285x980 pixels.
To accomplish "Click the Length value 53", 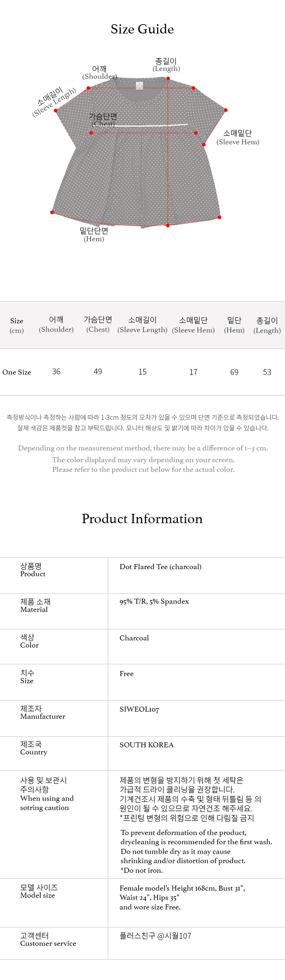I will 267,372.
